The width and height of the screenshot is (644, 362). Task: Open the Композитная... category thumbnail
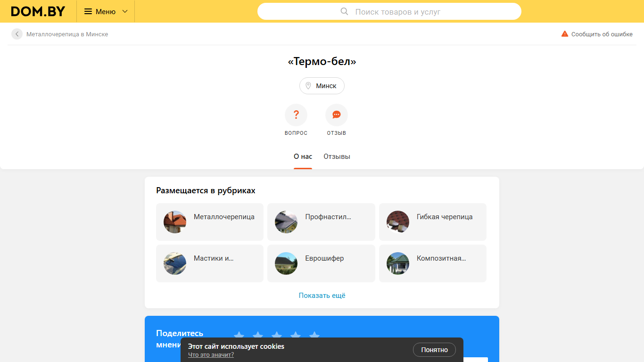[398, 263]
